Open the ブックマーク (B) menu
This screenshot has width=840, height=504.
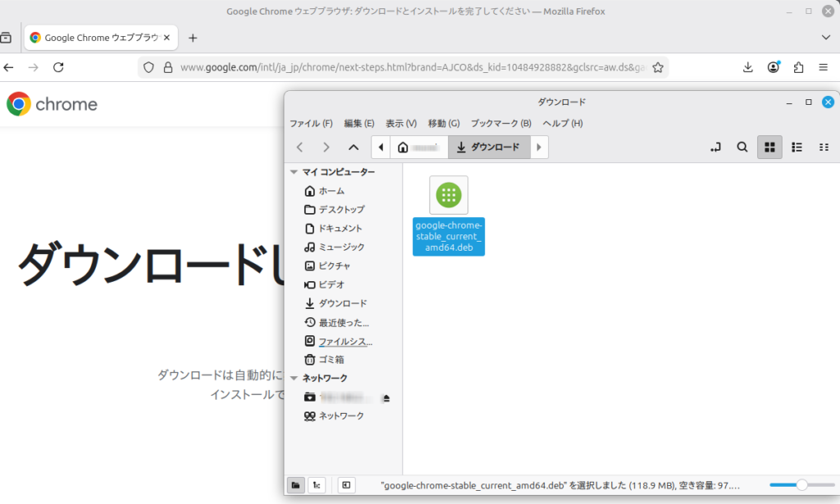(500, 123)
